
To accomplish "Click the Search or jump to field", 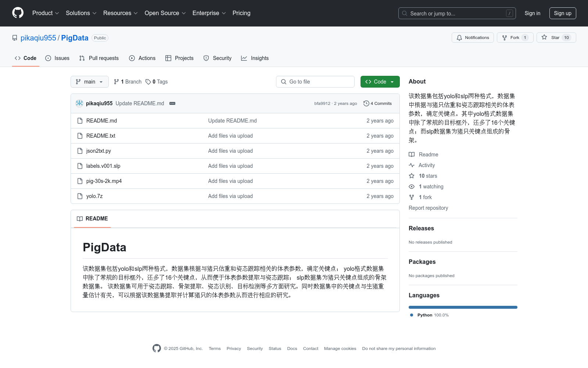I will (x=457, y=13).
